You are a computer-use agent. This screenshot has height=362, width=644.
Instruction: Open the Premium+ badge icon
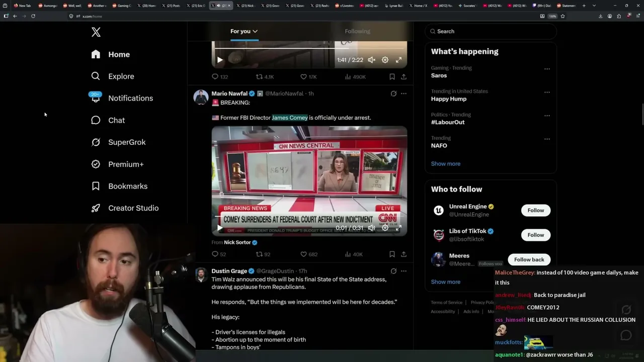coord(96,164)
